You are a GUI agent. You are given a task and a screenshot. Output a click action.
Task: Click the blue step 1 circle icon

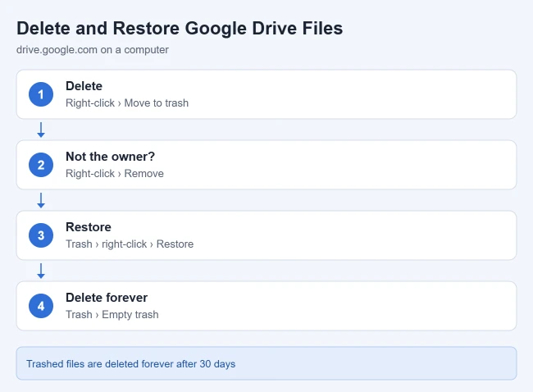click(x=41, y=94)
